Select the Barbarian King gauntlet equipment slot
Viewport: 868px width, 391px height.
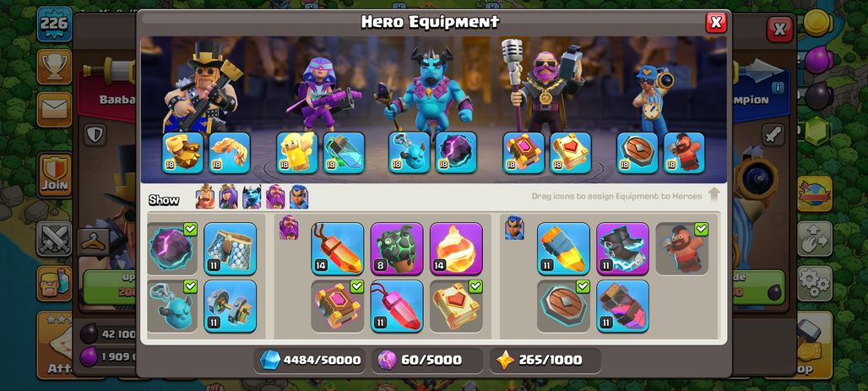[x=182, y=153]
